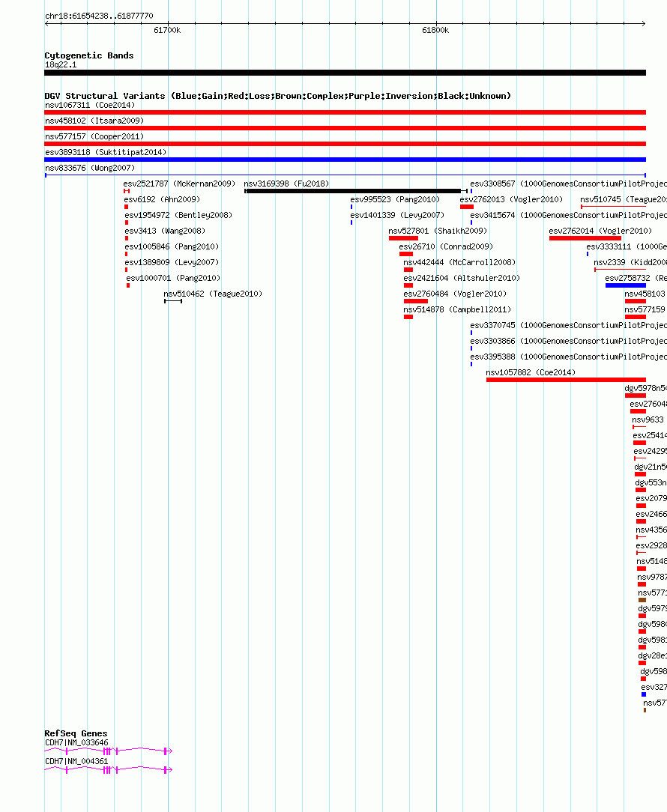Viewport: 667px width, 812px height.
Task: Click nsv510462 (Teague2010) label
Action: click(x=213, y=294)
